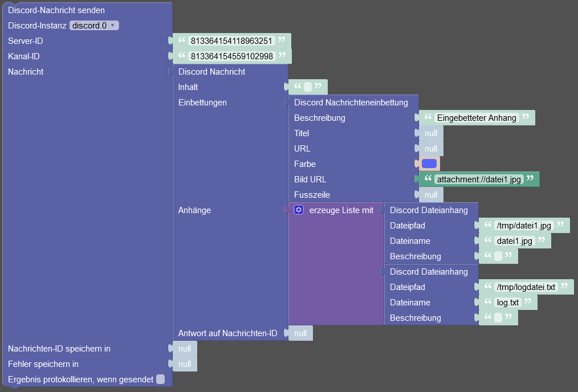Select the Discord Nachrichteneinbettung block header
The width and height of the screenshot is (578, 392).
click(x=351, y=103)
